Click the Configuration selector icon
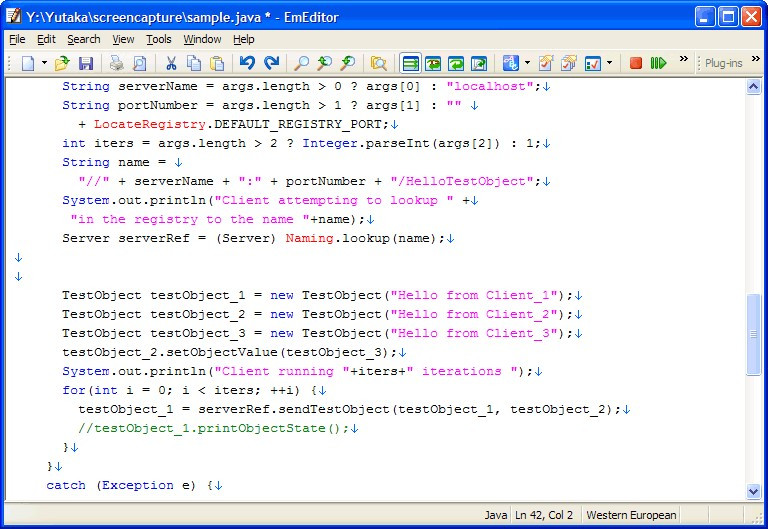 point(510,63)
